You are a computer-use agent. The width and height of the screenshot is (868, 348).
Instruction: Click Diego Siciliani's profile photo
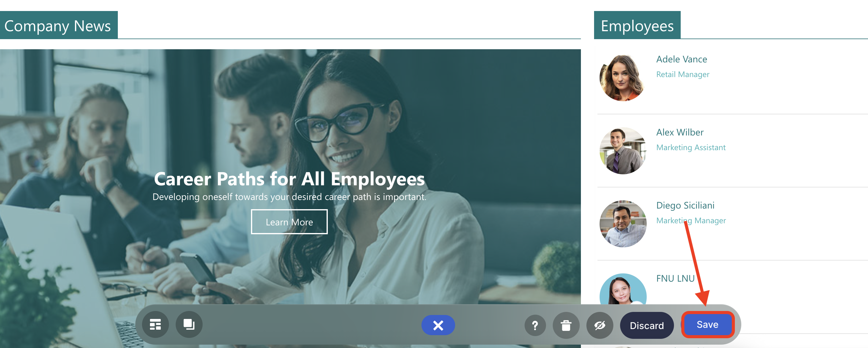pyautogui.click(x=623, y=224)
